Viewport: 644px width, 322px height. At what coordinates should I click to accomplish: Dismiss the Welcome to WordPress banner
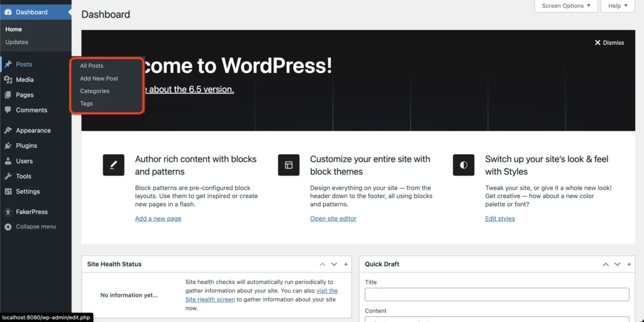point(609,43)
